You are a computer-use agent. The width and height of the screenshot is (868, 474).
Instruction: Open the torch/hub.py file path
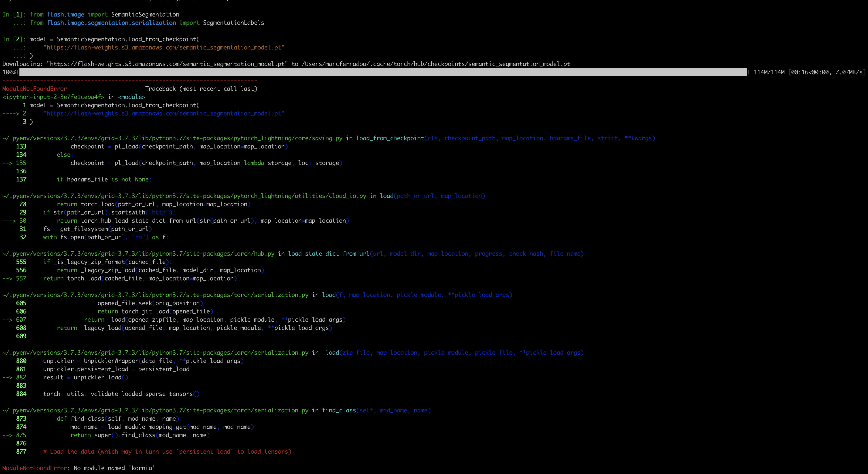[x=138, y=253]
